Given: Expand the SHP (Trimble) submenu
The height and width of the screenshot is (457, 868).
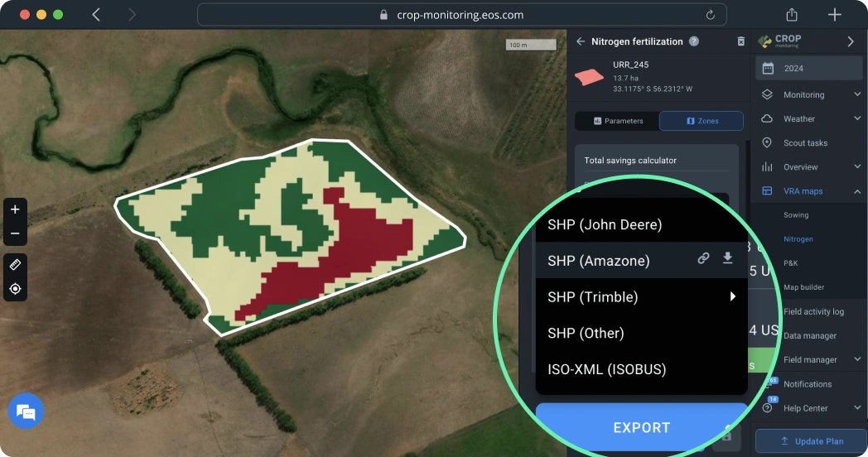Looking at the screenshot, I should point(732,296).
